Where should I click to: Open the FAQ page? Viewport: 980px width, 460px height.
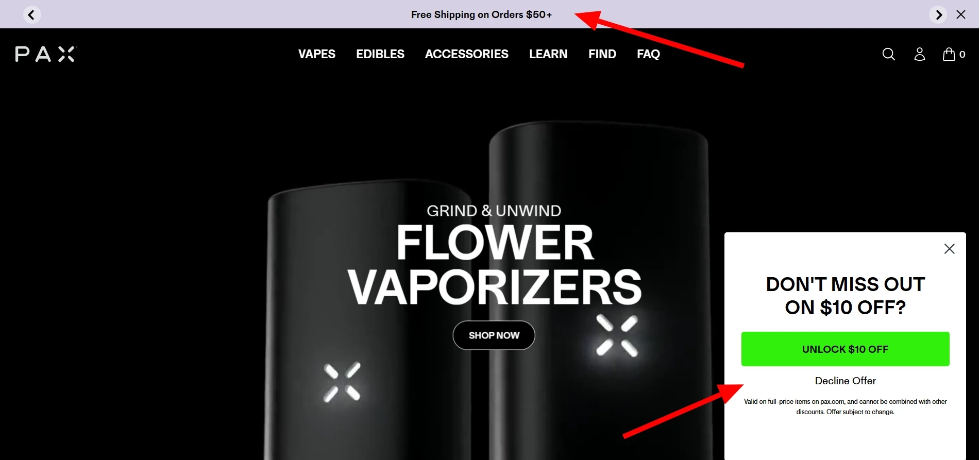click(x=648, y=54)
